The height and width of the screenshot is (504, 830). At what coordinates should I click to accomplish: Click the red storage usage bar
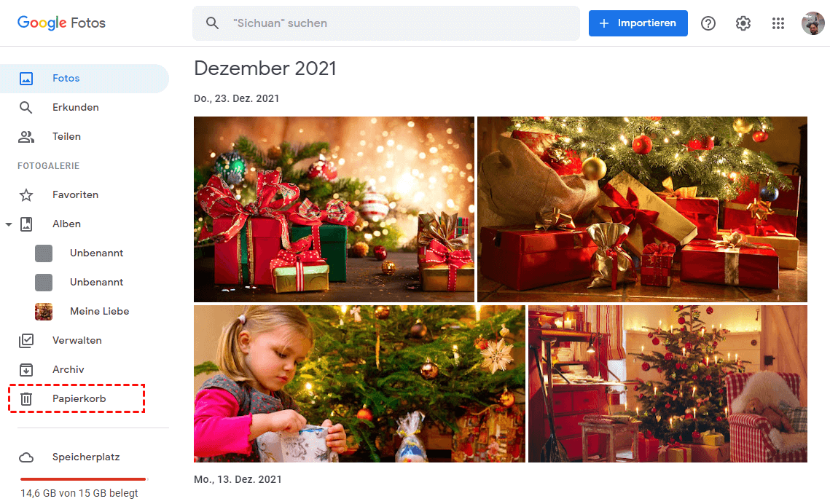tap(83, 479)
